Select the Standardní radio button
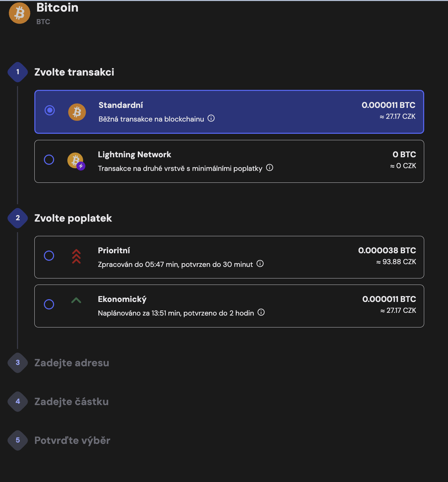 50,110
